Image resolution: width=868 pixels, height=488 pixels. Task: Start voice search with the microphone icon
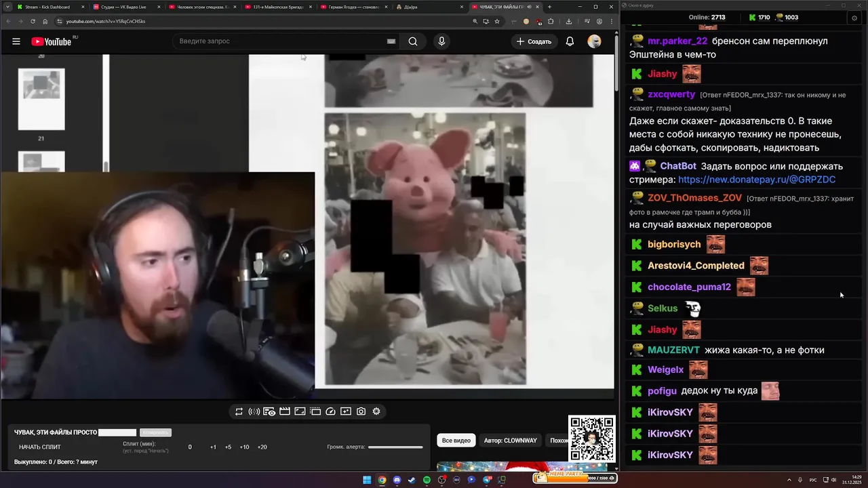point(441,41)
